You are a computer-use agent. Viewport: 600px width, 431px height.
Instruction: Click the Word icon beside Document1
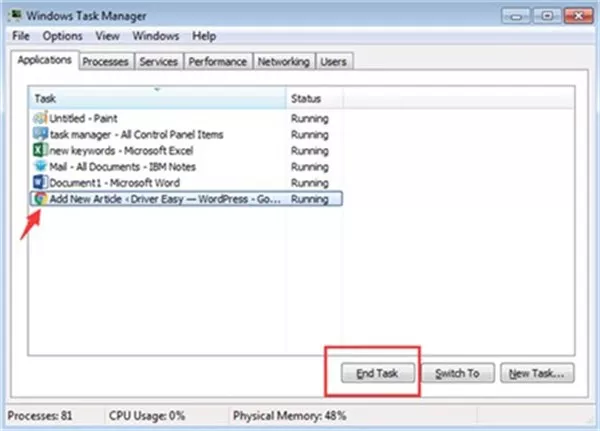coord(40,182)
